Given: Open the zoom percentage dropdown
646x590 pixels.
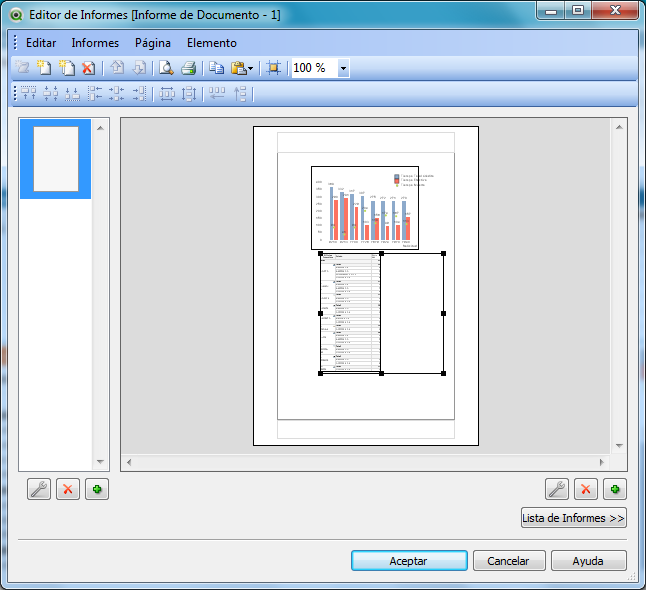Looking at the screenshot, I should tap(343, 68).
